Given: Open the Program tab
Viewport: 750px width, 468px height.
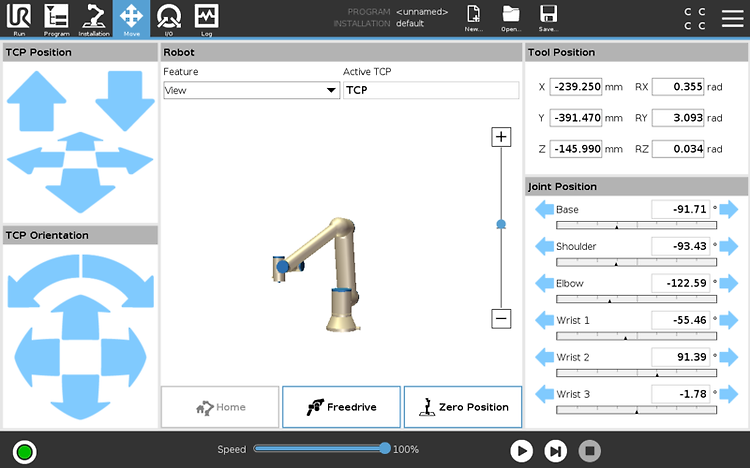Looking at the screenshot, I should click(x=56, y=19).
